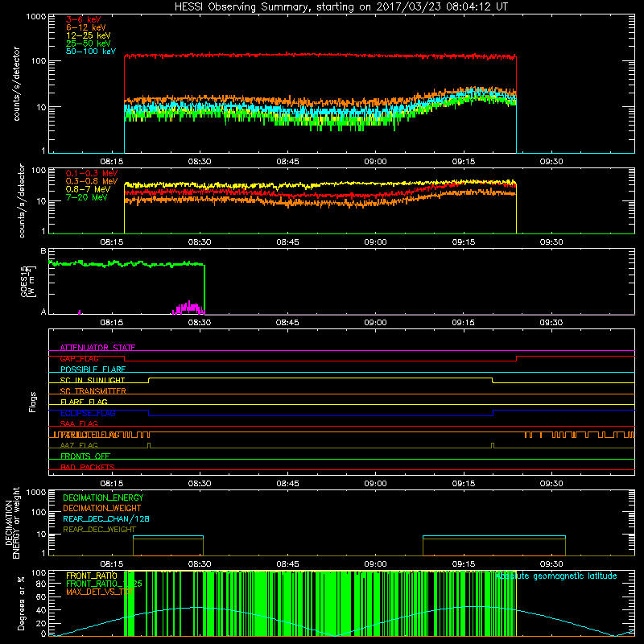The image size is (644, 644).
Task: Click 08:30 tick under the GOES15 panel
Action: [x=200, y=323]
